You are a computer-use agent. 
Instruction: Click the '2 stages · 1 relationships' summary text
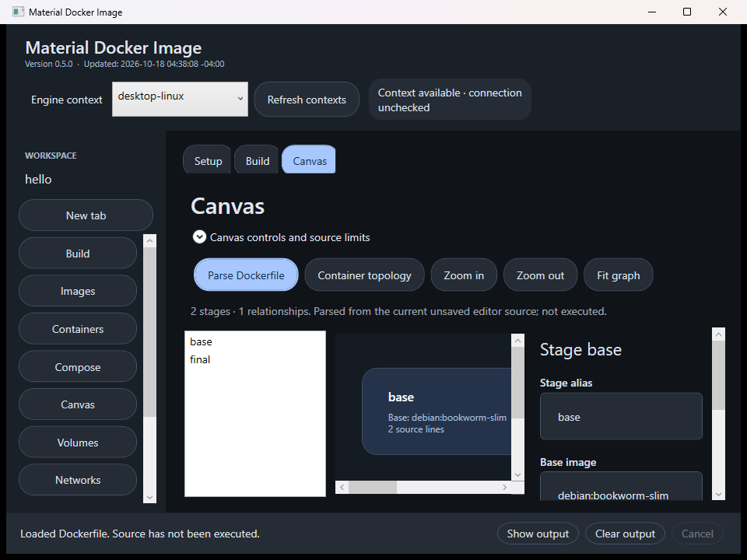(x=398, y=311)
